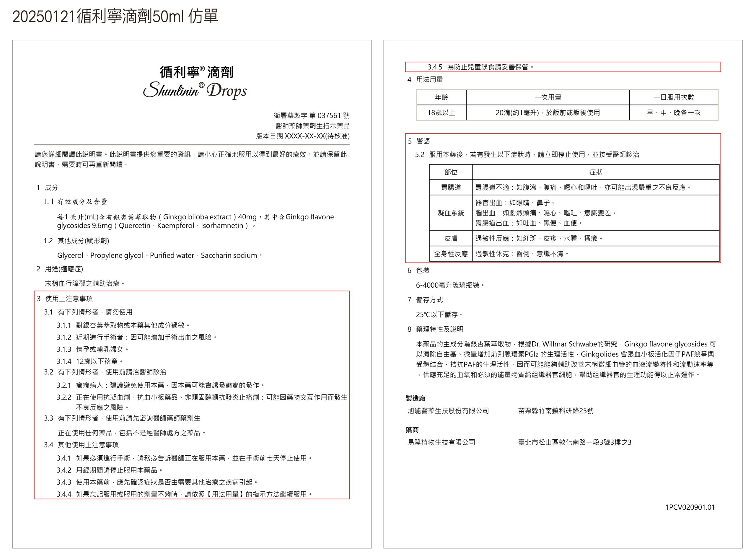Click the version date 版本日期 XXXX-XX-XX(待核准)
Image resolution: width=756 pixels, height=559 pixels.
(303, 136)
